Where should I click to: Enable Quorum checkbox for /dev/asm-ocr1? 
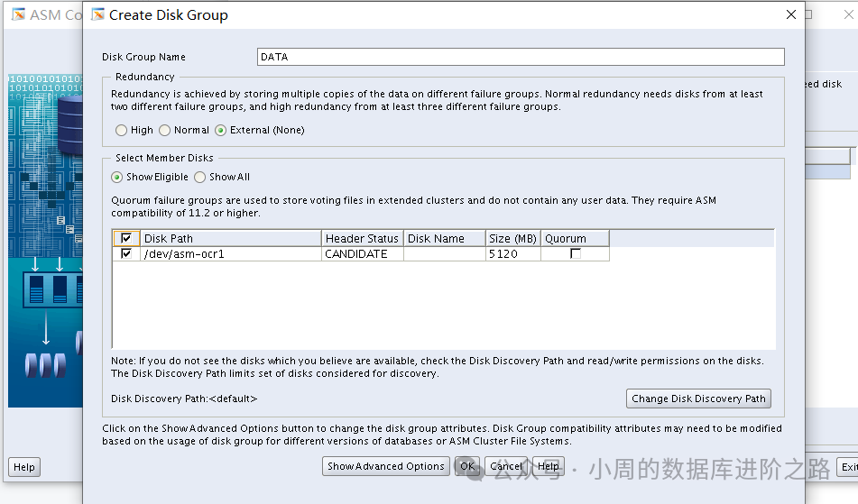[x=575, y=254]
